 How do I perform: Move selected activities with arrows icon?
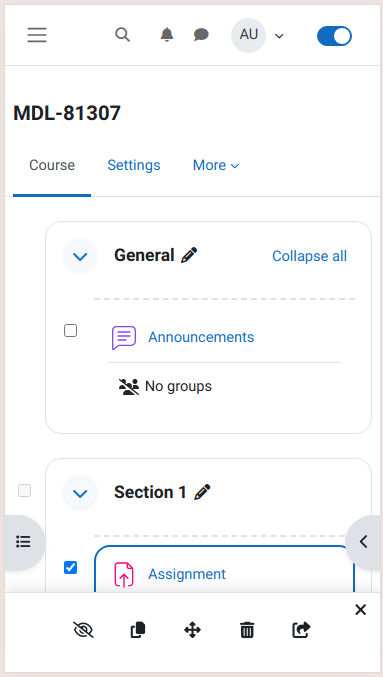coord(192,630)
